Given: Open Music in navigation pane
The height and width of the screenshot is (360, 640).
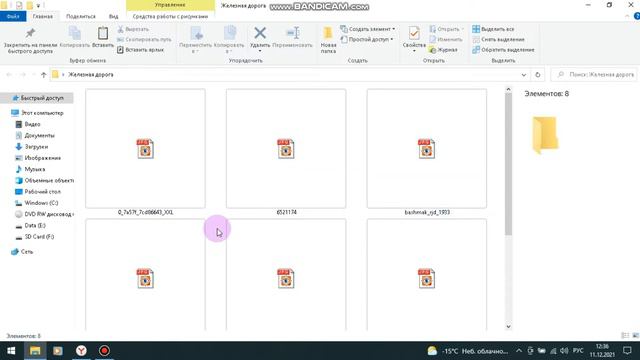Looking at the screenshot, I should [30, 169].
